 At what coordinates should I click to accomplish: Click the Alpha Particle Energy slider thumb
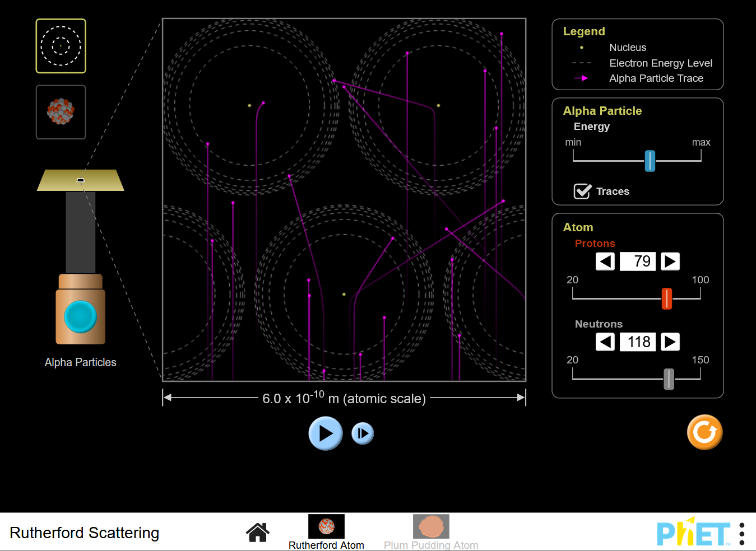[x=650, y=161]
